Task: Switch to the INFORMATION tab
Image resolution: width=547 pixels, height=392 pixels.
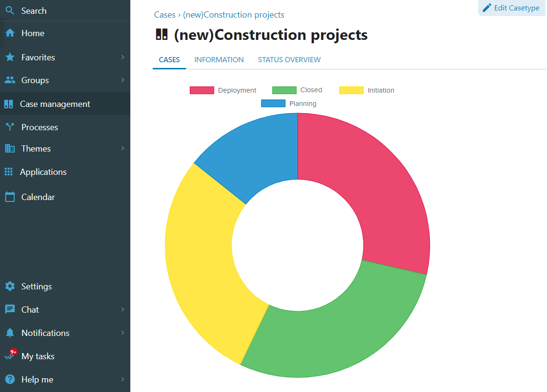Action: point(219,60)
